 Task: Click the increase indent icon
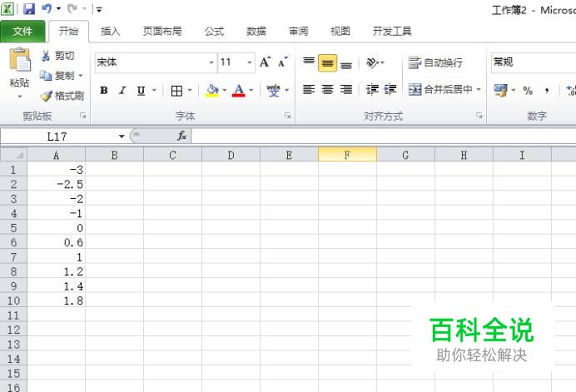click(x=390, y=90)
